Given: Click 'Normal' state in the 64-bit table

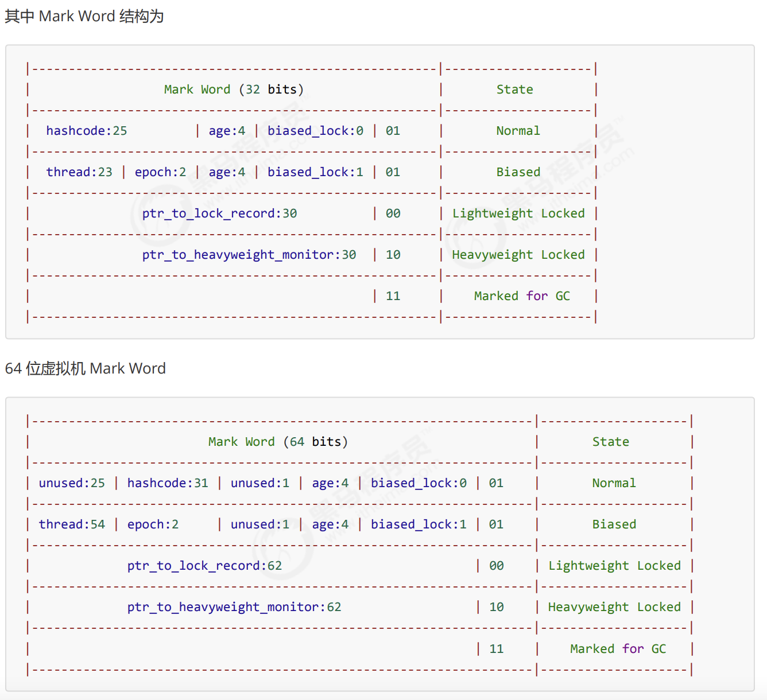Looking at the screenshot, I should click(x=614, y=483).
